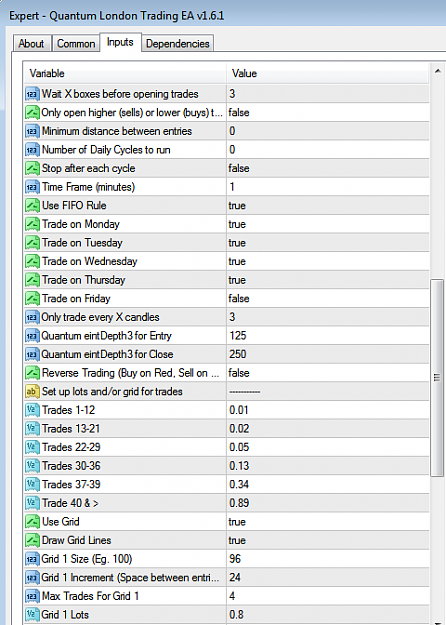
Task: Click icon beside Use Grid
Action: pos(32,522)
